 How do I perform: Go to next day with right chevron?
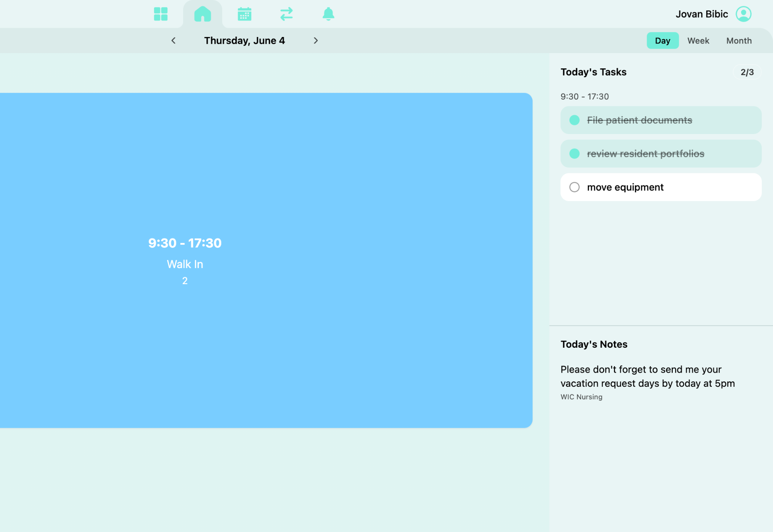click(x=316, y=41)
